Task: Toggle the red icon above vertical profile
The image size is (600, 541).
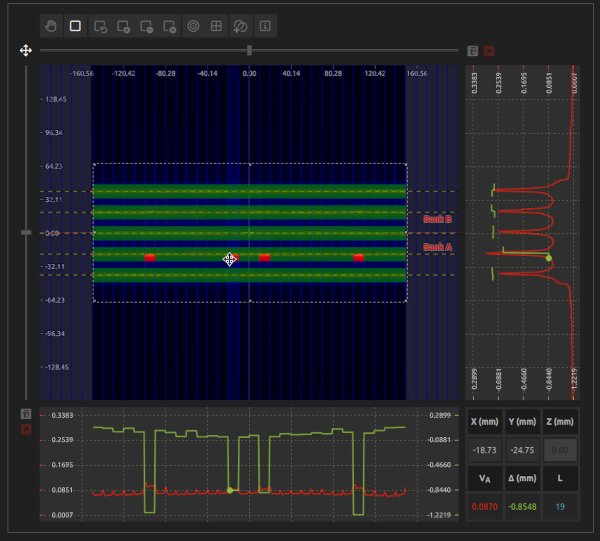Action: 489,50
